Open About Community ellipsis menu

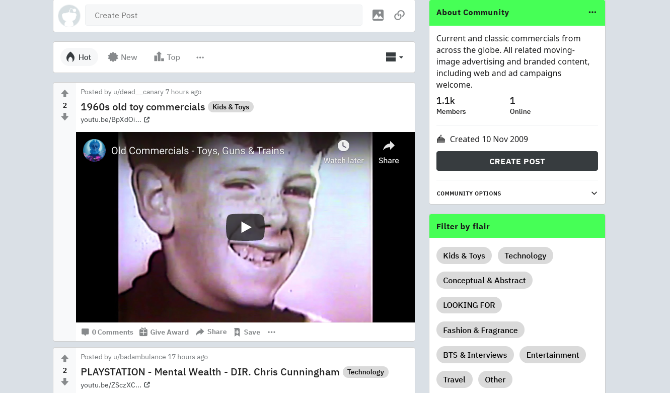[x=592, y=12]
